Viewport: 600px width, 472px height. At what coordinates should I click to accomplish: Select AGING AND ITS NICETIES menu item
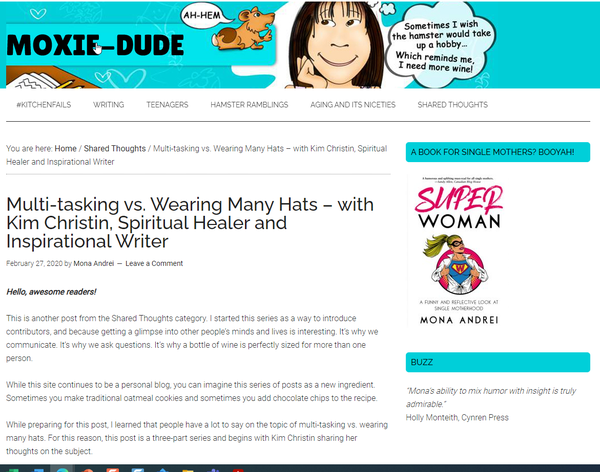point(353,105)
